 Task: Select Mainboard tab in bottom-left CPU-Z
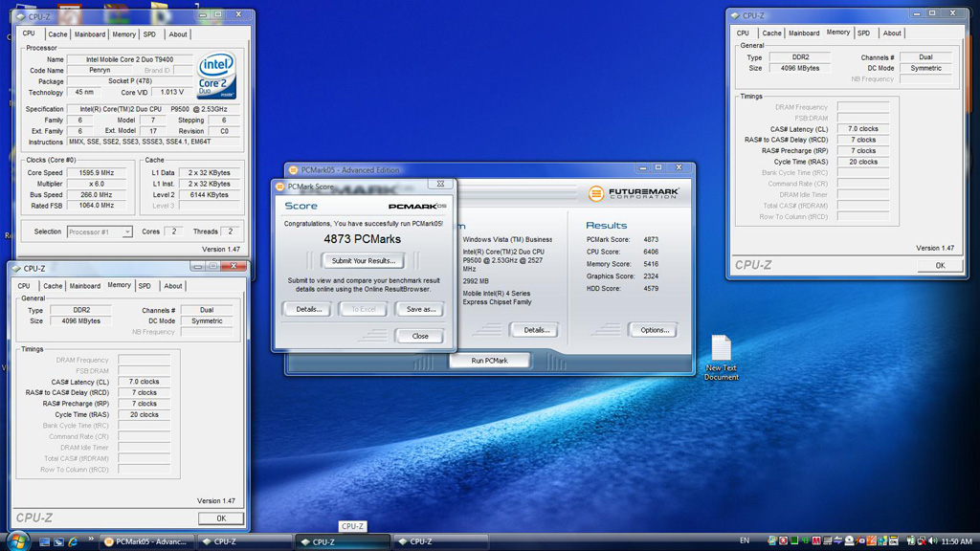[85, 286]
